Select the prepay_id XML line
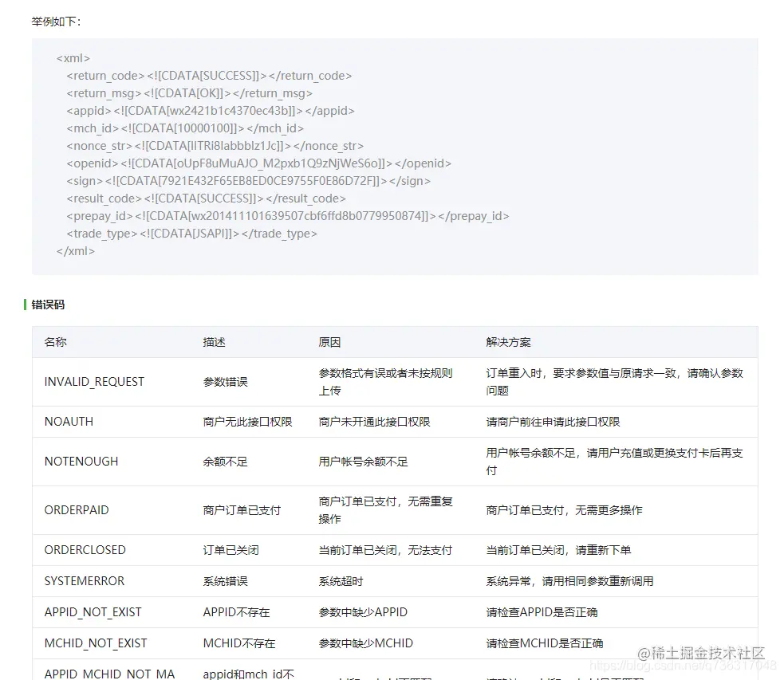 287,216
